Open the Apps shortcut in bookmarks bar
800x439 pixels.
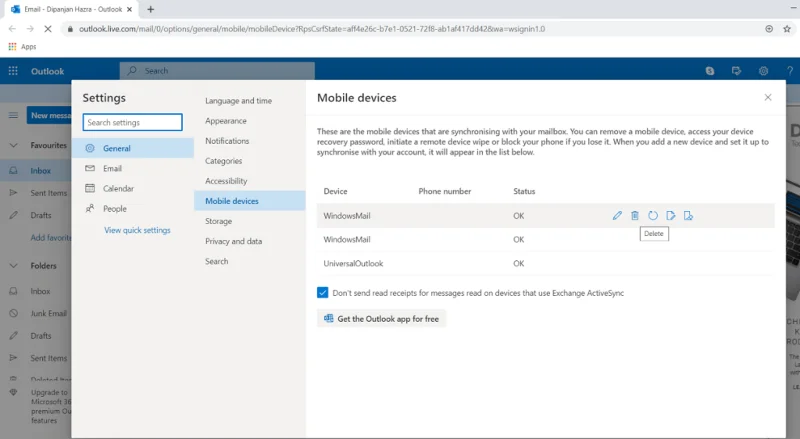22,46
